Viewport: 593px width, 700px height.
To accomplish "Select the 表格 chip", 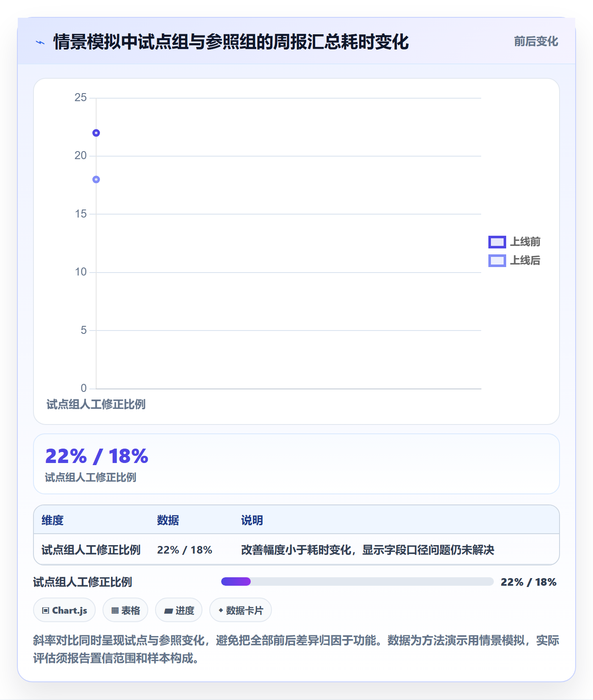I will 125,610.
